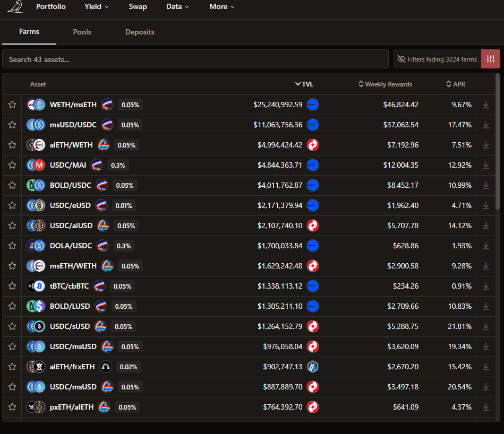This screenshot has height=434, width=504.
Task: Open the Data dropdown in navigation
Action: pyautogui.click(x=177, y=7)
